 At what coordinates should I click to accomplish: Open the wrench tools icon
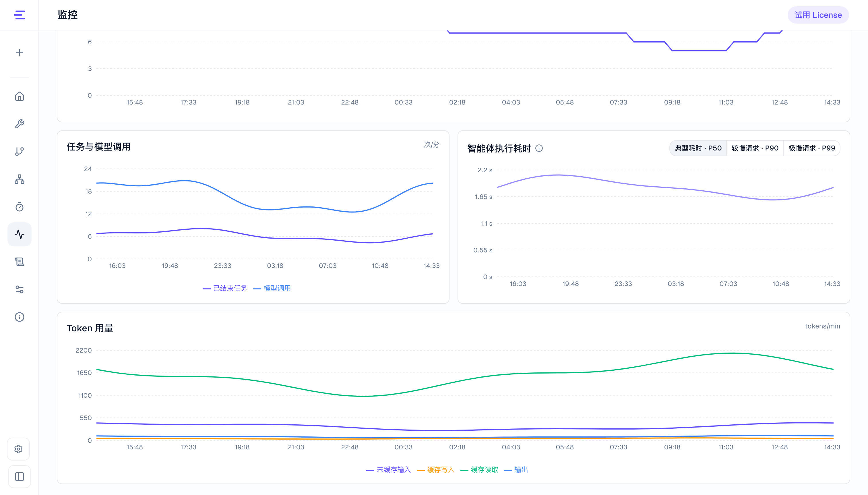[x=19, y=124]
